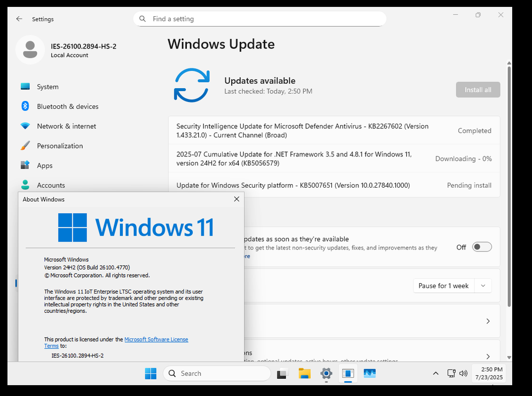Click the Install all button
This screenshot has height=396, width=532.
tap(478, 90)
